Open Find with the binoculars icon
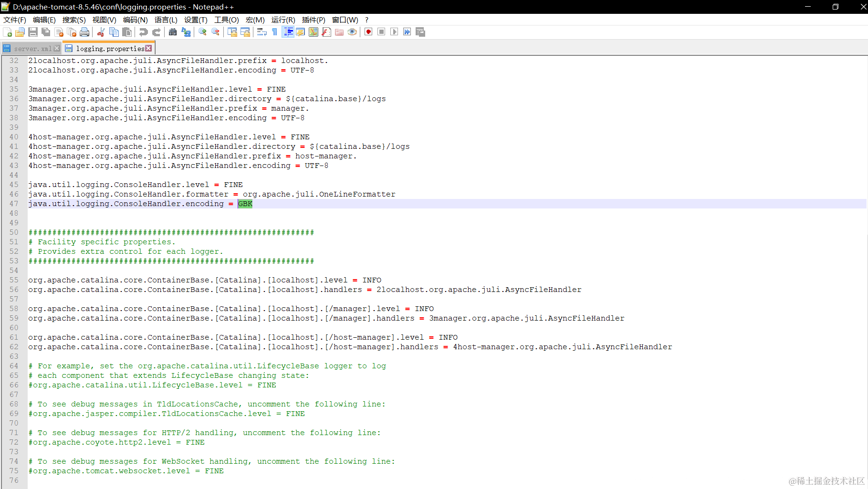This screenshot has width=868, height=489. [173, 32]
